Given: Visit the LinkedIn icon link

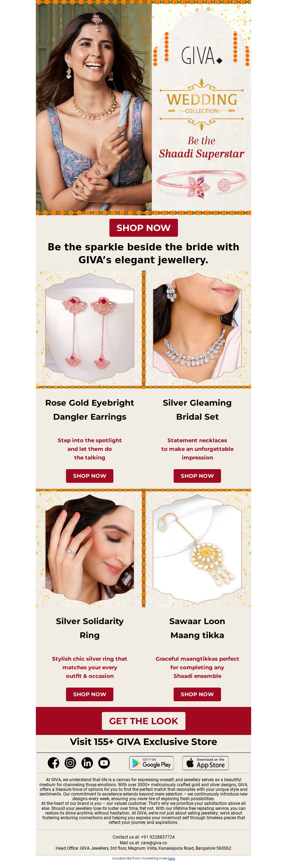Looking at the screenshot, I should click(x=87, y=763).
